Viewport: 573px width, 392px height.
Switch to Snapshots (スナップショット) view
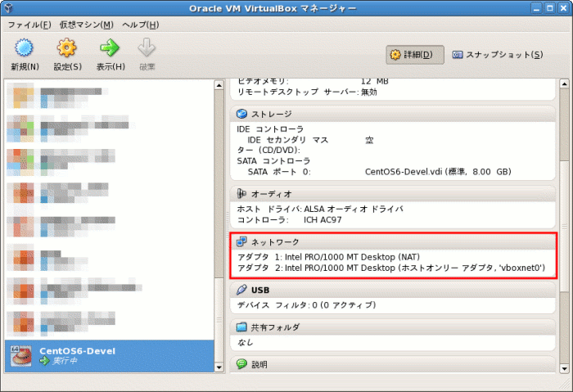pos(498,55)
